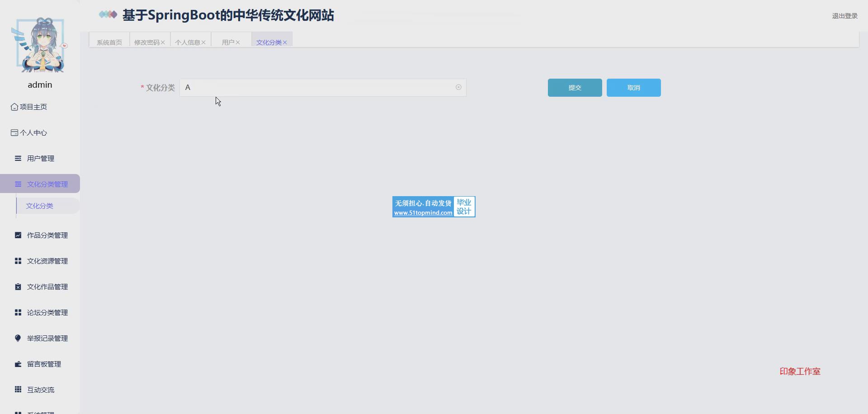Click the grid icon beside 文化资源管理
Image resolution: width=868 pixels, height=414 pixels.
click(x=18, y=261)
